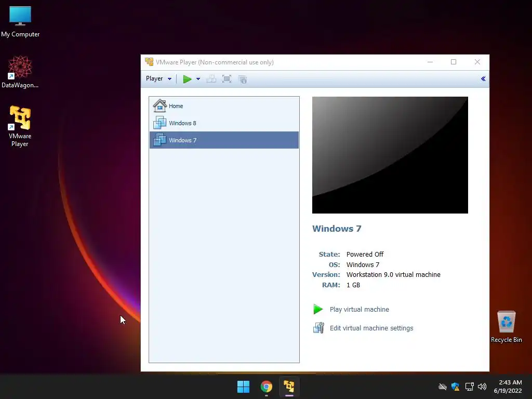
Task: Open the clock and date panel
Action: click(508, 387)
